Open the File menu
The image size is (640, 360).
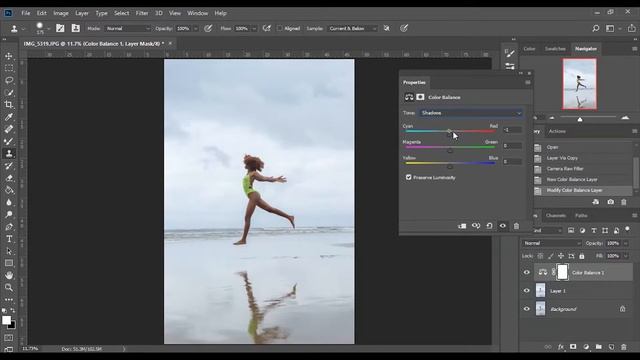click(x=26, y=13)
